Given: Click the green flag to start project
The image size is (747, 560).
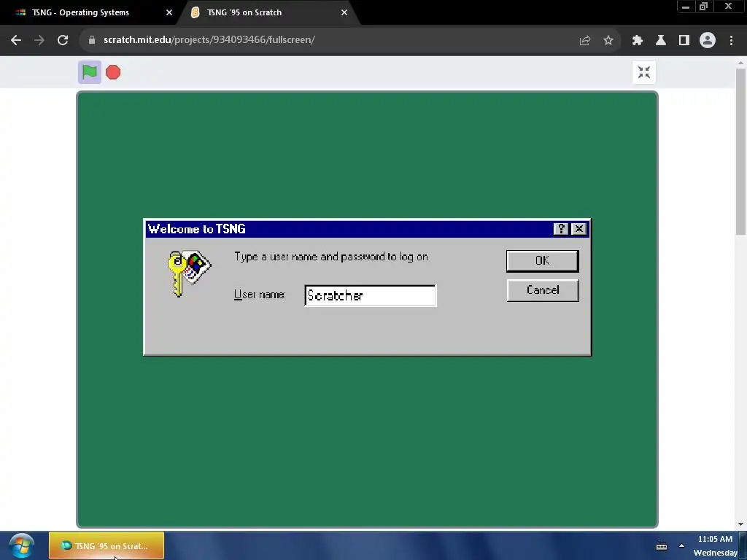Looking at the screenshot, I should [90, 72].
